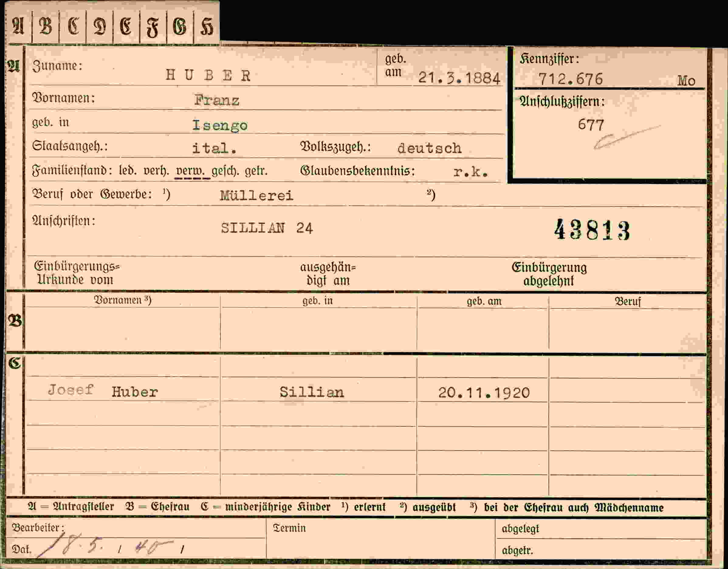Screen dimensions: 728x569
Task: Click legend text A = Antragsteller
Action: point(71,507)
